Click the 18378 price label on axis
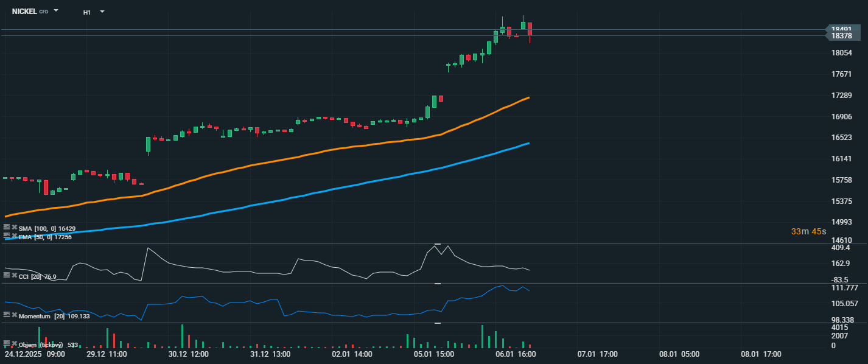The width and height of the screenshot is (868, 364). [841, 36]
